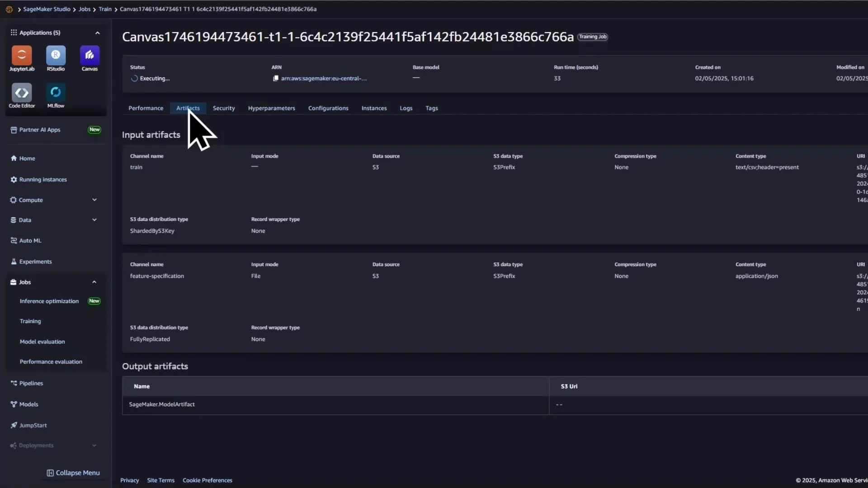Open the Cookie Preferences link
Screen dimensions: 868x488
(x=207, y=480)
